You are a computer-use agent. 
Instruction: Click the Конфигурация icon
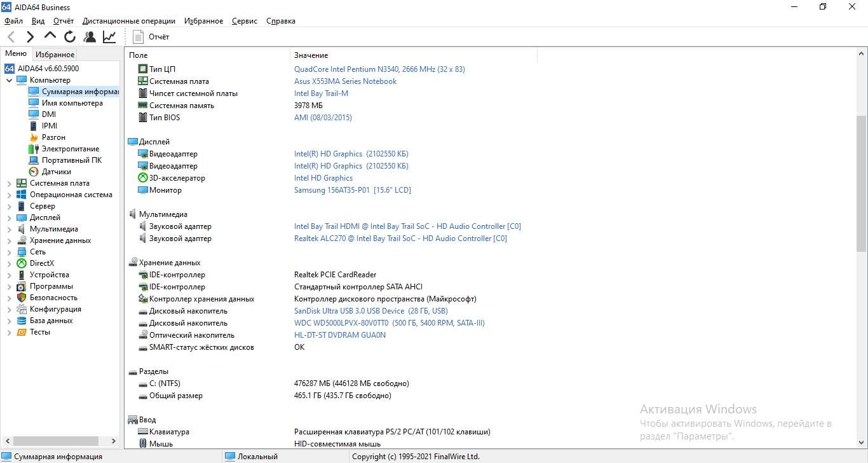pos(22,309)
